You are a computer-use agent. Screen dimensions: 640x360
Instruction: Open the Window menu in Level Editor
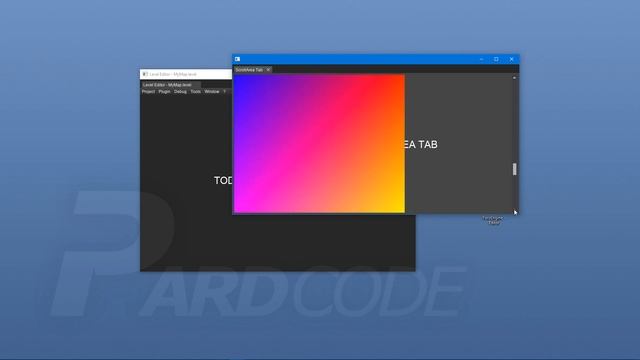212,92
